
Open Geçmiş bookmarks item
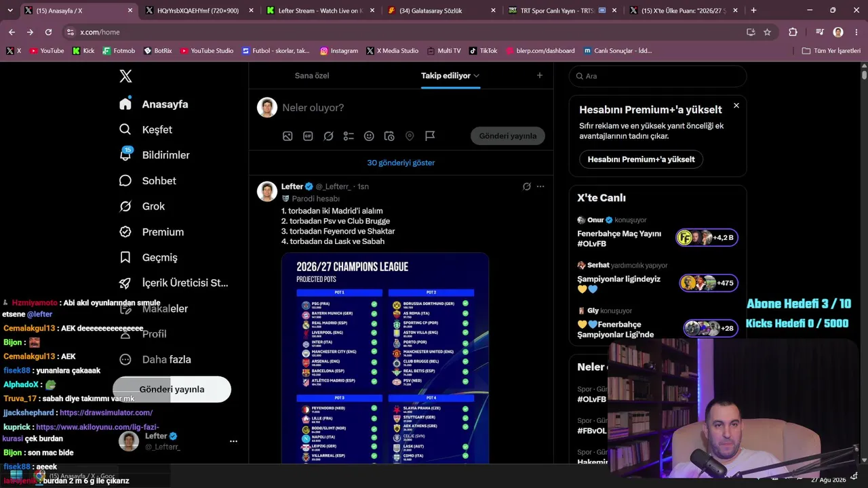(x=149, y=258)
